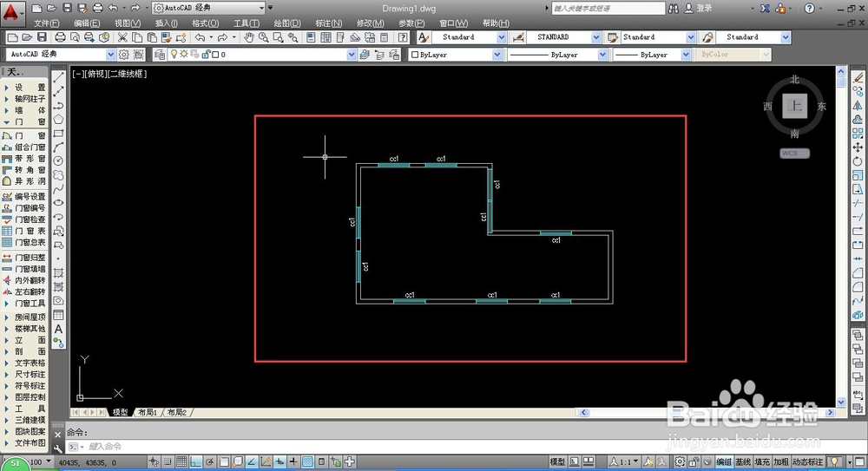This screenshot has height=471, width=868.
Task: Select the Multiline Text A tool
Action: [x=58, y=330]
